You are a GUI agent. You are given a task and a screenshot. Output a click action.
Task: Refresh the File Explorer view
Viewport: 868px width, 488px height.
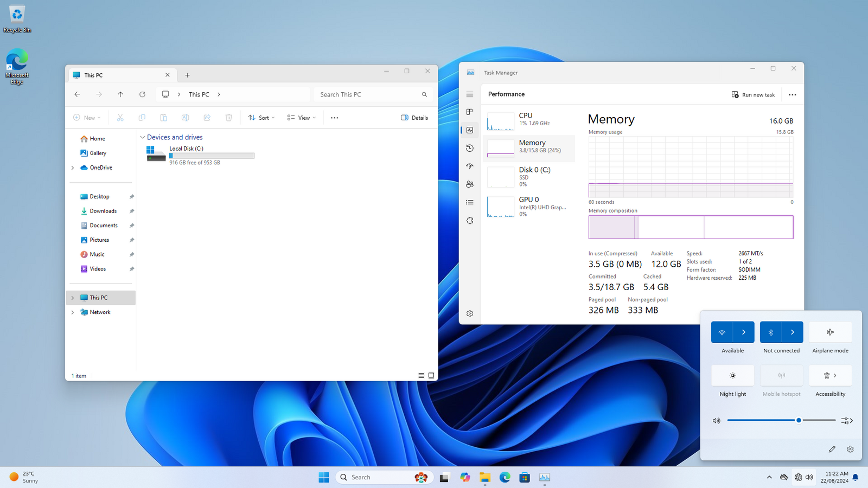coord(142,94)
